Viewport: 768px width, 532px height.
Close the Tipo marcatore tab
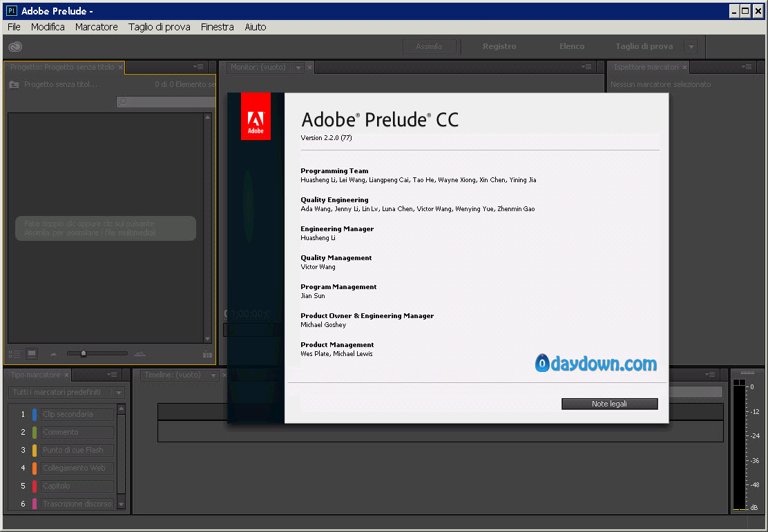(66, 375)
